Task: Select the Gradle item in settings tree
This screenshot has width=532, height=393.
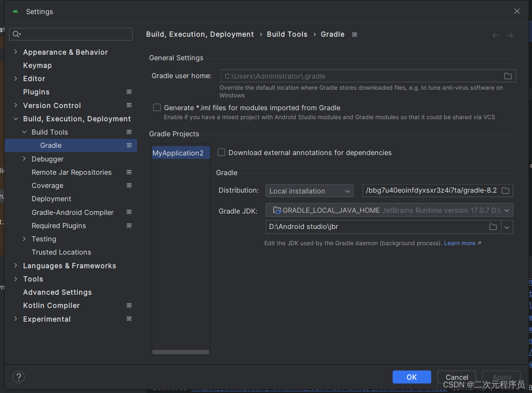Action: (71, 145)
